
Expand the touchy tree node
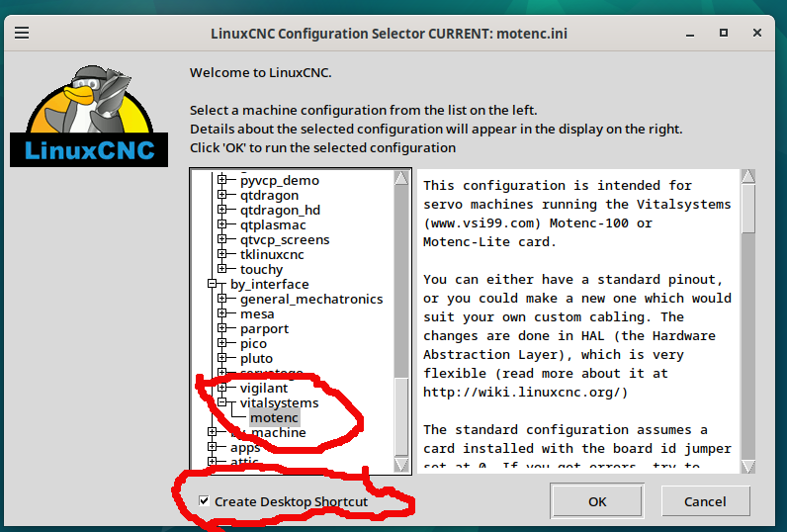point(222,269)
